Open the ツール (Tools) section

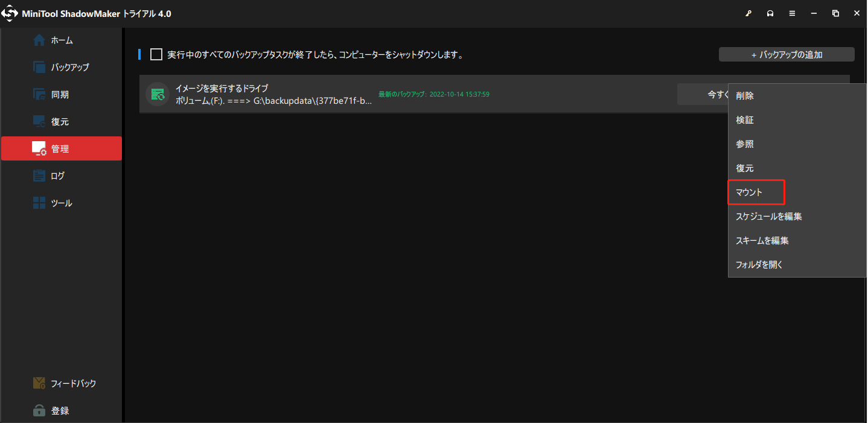pyautogui.click(x=60, y=203)
